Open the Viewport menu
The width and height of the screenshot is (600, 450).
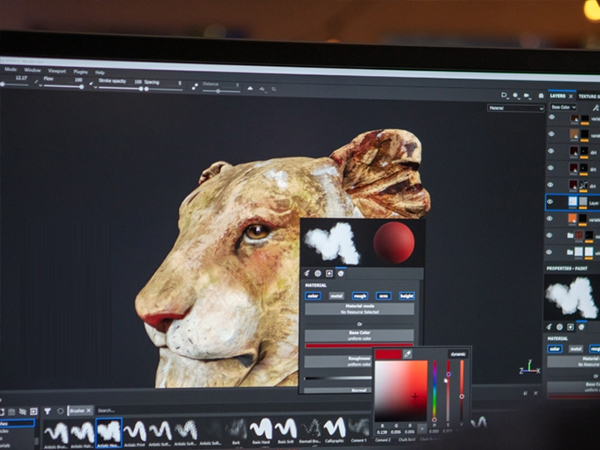click(x=57, y=71)
